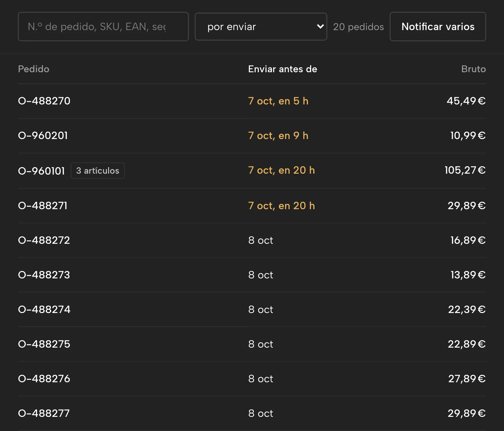Click the 10,99 € gross amount
504x431 pixels.
(x=468, y=135)
